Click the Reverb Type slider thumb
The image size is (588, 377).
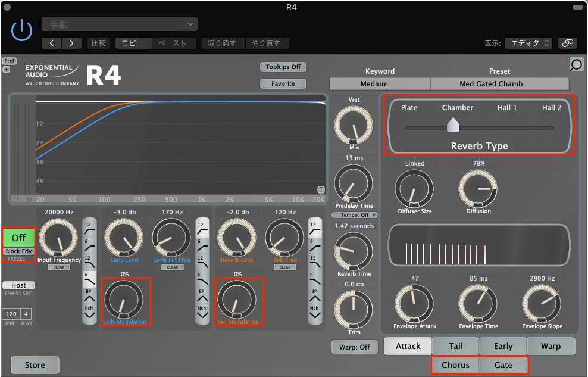[453, 125]
